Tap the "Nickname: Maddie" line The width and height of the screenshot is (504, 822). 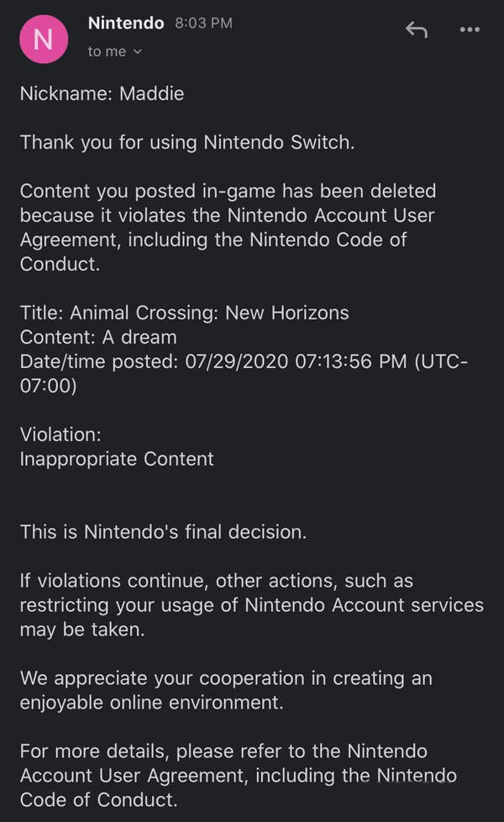[102, 93]
